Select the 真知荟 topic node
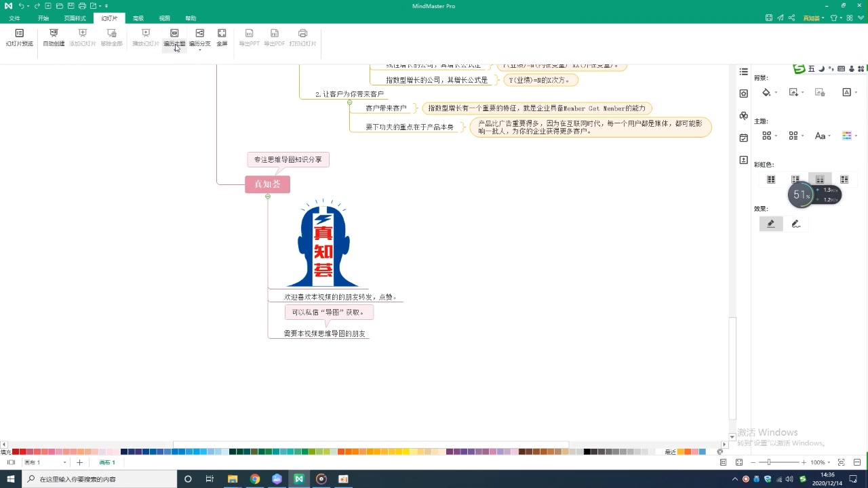This screenshot has width=868, height=488. [x=267, y=184]
